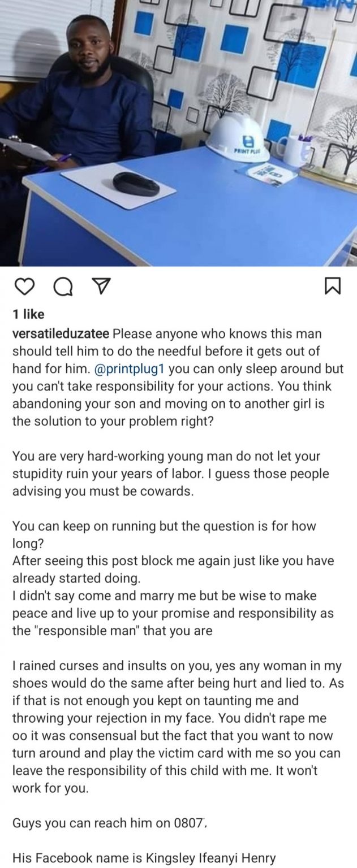View who liked via "1 like"
The height and width of the screenshot is (868, 357).
point(28,314)
